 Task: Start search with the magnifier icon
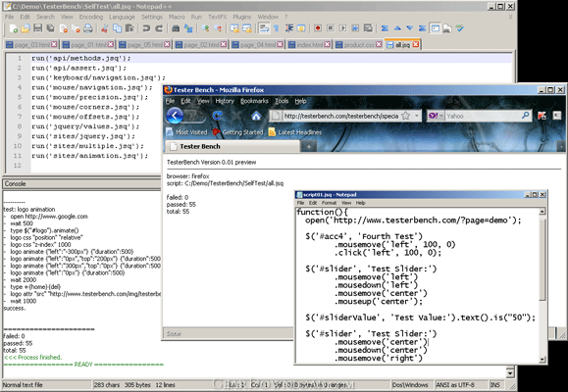click(525, 116)
